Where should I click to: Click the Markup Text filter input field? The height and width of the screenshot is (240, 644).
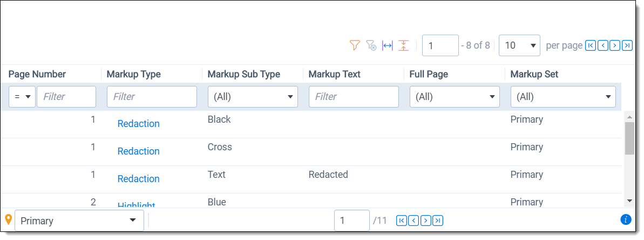(x=354, y=97)
